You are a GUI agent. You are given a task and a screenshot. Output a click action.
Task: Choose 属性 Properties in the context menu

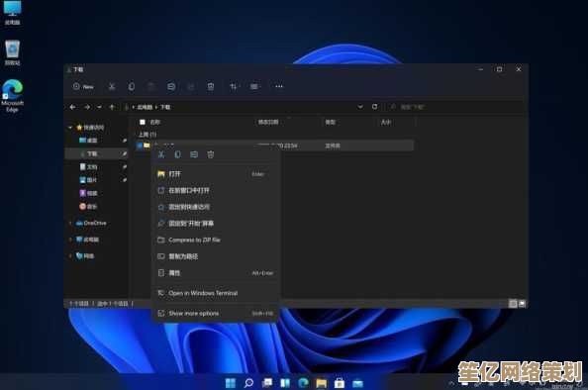216,273
